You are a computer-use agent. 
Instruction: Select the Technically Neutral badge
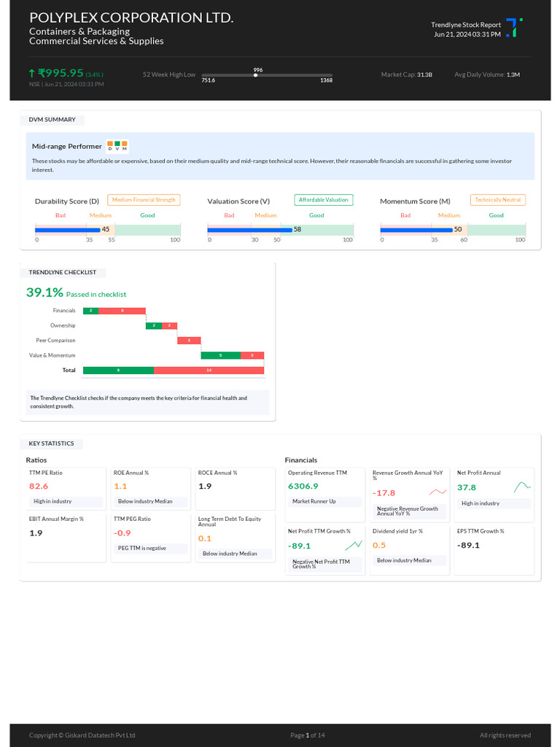click(497, 200)
